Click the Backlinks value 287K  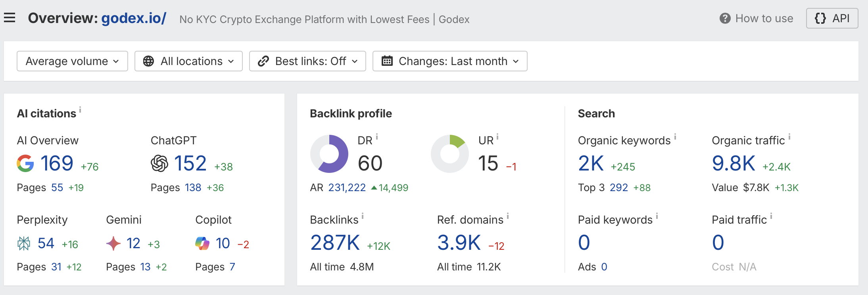click(335, 243)
